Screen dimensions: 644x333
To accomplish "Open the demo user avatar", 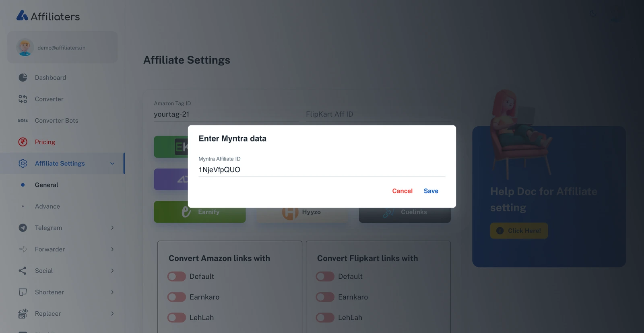I will [x=25, y=47].
